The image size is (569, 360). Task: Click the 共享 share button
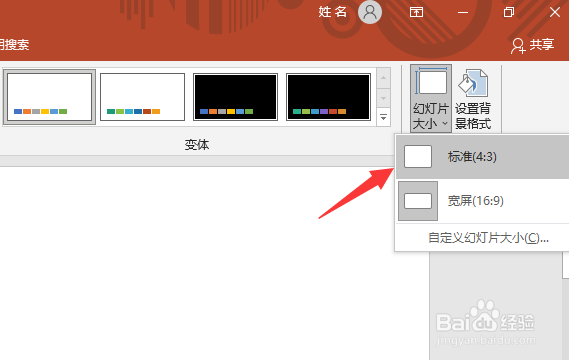(x=532, y=45)
